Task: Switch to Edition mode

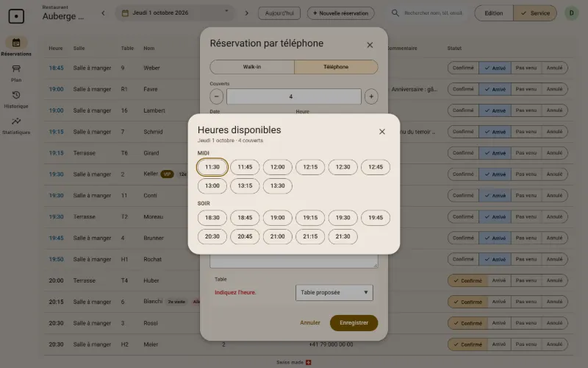Action: pyautogui.click(x=494, y=13)
